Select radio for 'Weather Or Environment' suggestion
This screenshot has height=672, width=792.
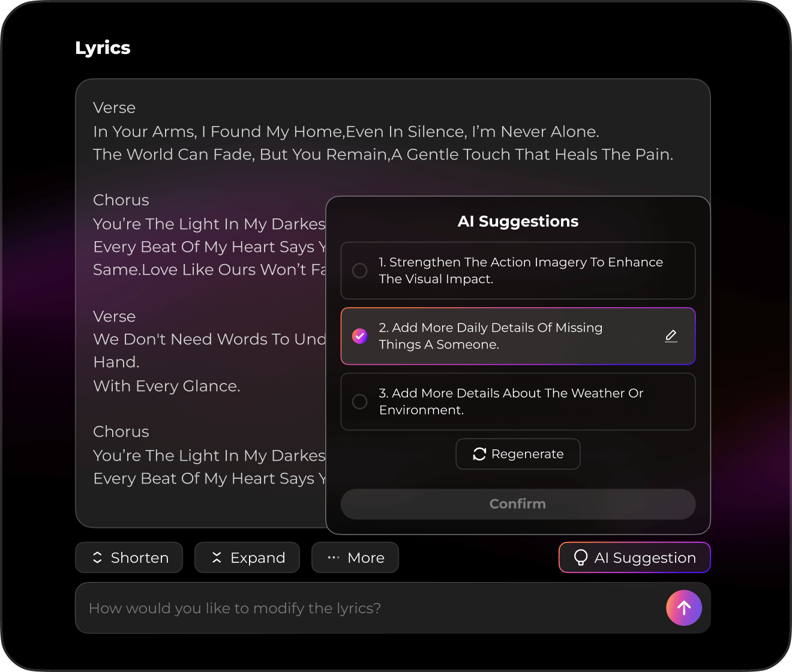[x=360, y=401]
